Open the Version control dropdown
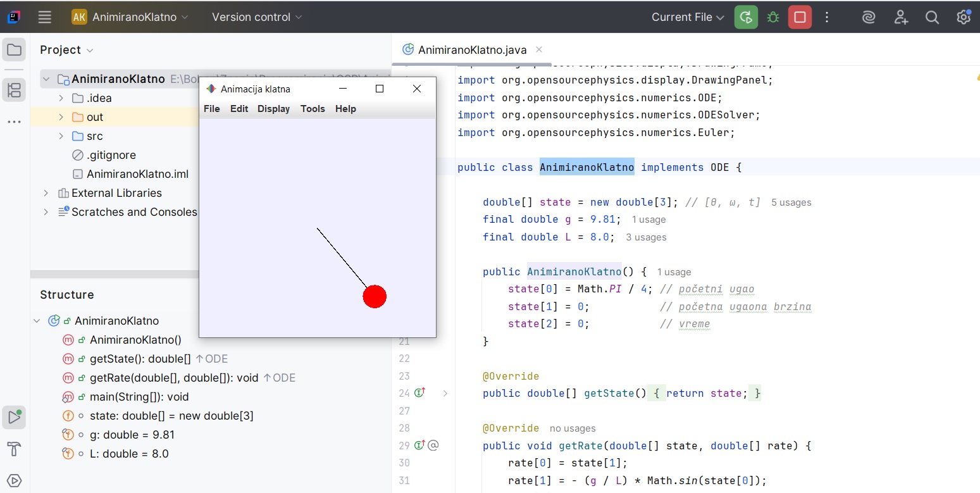The image size is (980, 493). tap(257, 17)
